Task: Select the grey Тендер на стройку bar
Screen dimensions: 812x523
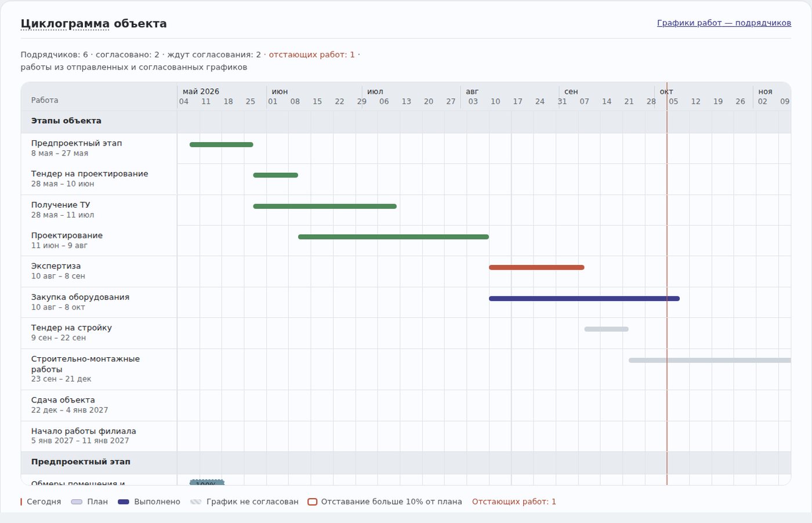Action: 606,329
